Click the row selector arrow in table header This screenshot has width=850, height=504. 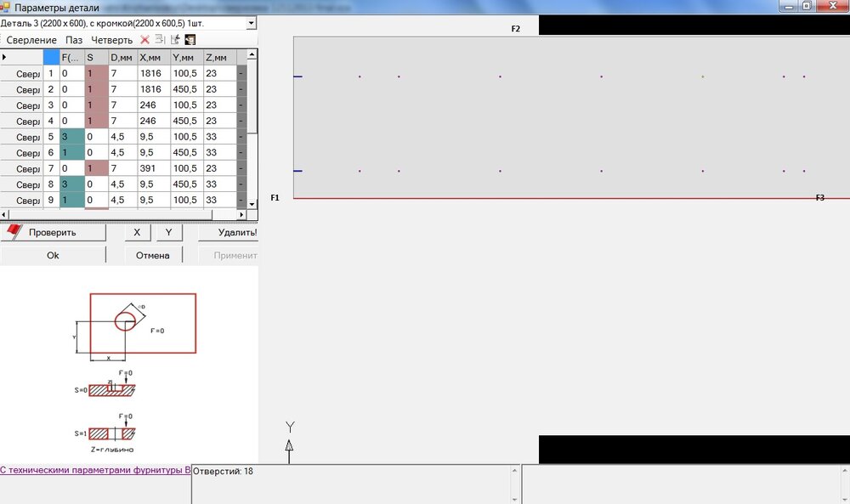click(x=4, y=57)
